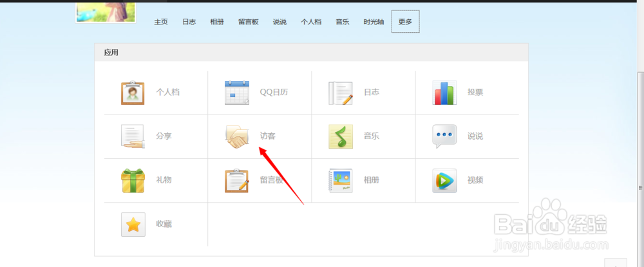Image resolution: width=644 pixels, height=267 pixels.
Task: Open the 个人档 clipboard profile icon
Action: 133,93
